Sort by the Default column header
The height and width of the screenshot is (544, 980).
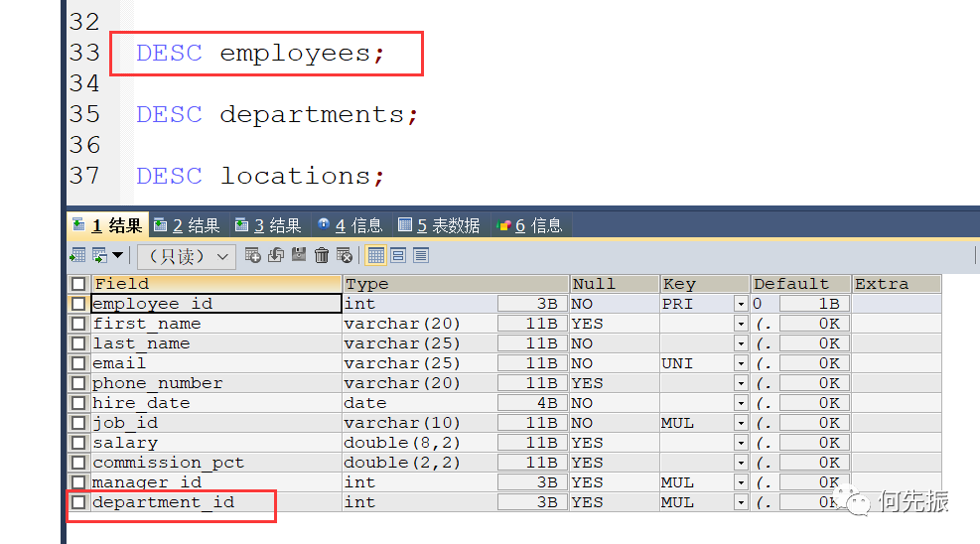[800, 284]
